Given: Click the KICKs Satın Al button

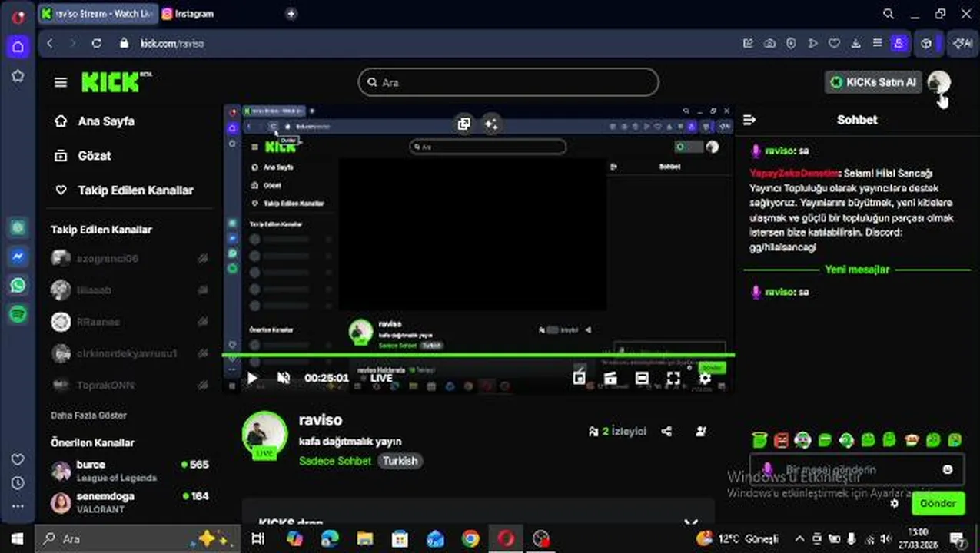Looking at the screenshot, I should point(873,82).
